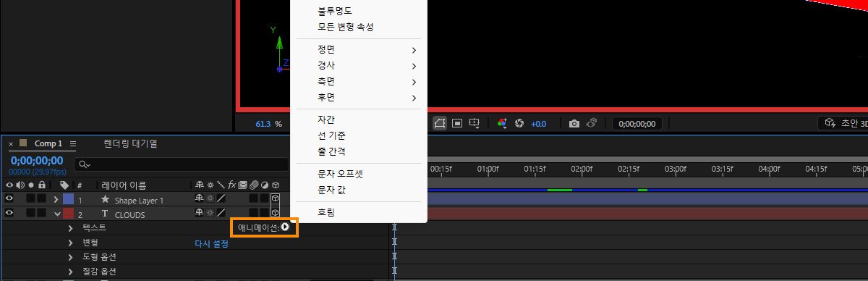Switch to the 렌더링 대기열 tab

click(x=130, y=143)
